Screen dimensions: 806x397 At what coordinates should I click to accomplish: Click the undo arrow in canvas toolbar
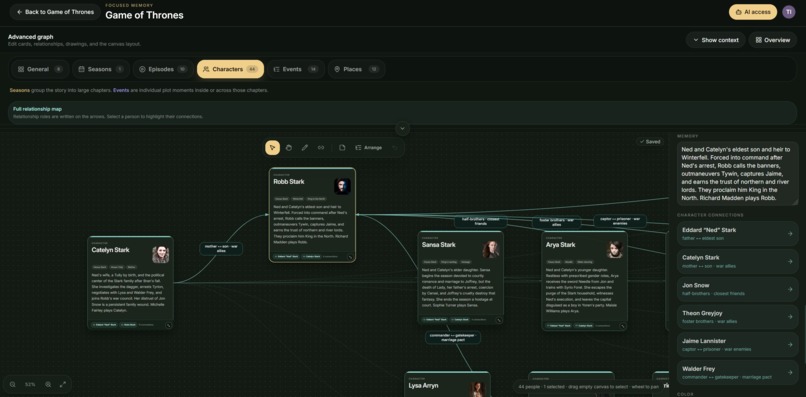[395, 148]
